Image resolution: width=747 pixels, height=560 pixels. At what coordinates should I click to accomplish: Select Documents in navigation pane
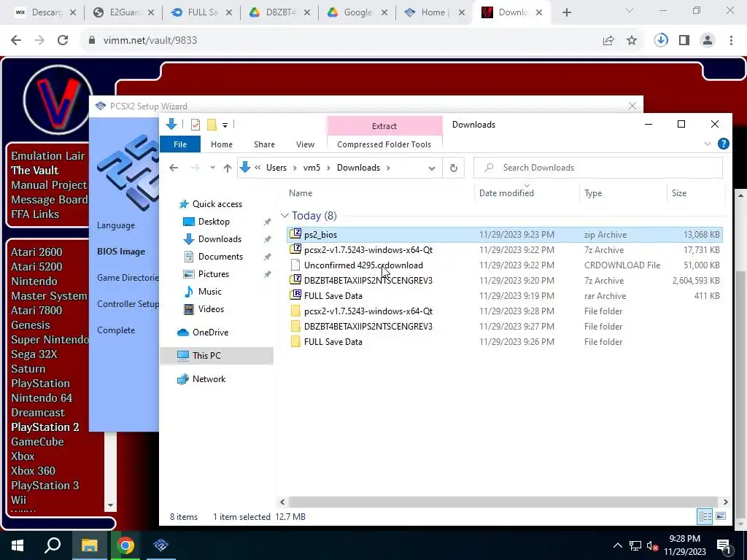pyautogui.click(x=220, y=256)
